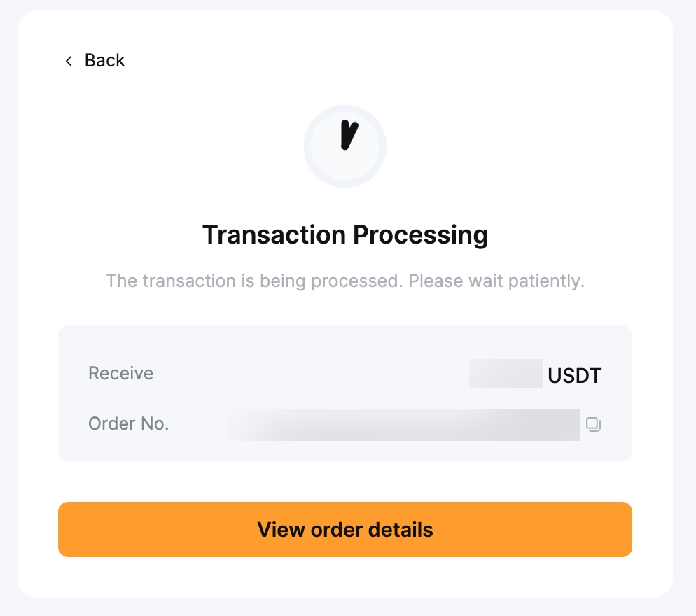The height and width of the screenshot is (616, 696).
Task: Click the black clock hands in the icon
Action: coord(348,135)
